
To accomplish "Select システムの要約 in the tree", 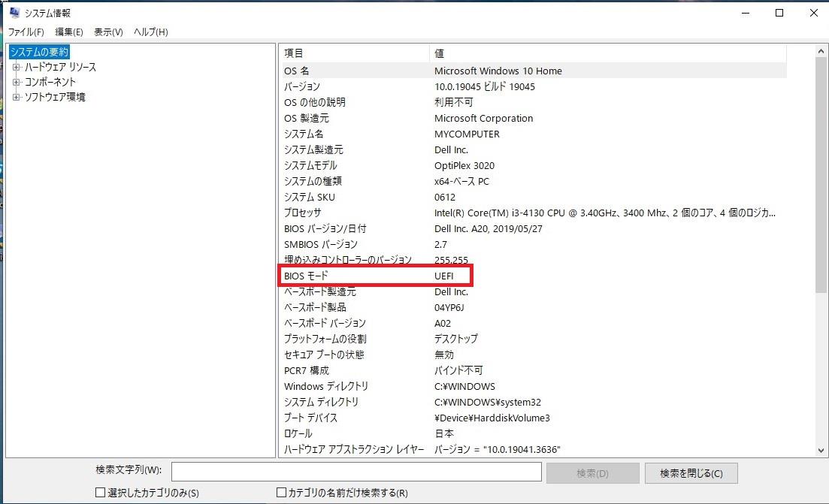I will 39,52.
